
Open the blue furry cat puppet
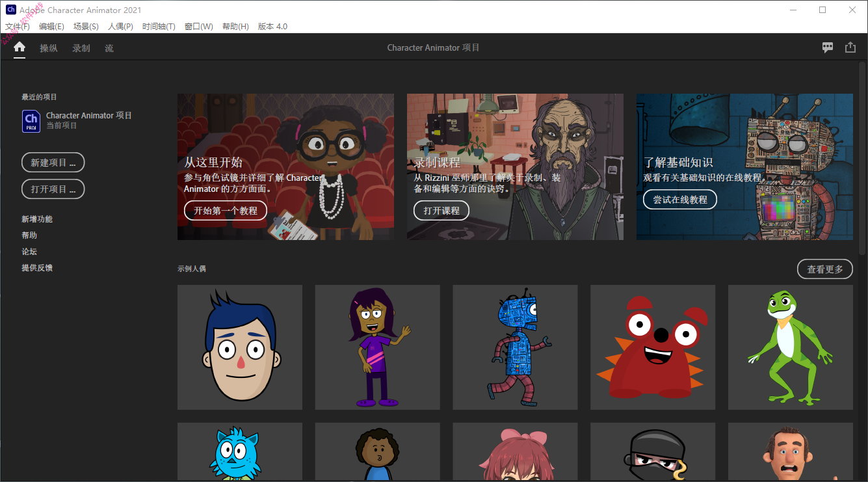[240, 452]
